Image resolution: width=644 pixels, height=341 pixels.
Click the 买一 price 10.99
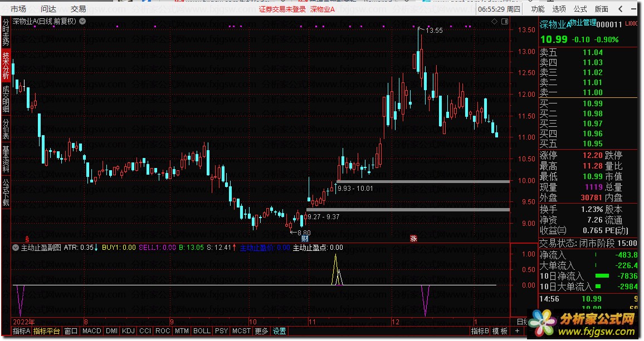[x=593, y=104]
